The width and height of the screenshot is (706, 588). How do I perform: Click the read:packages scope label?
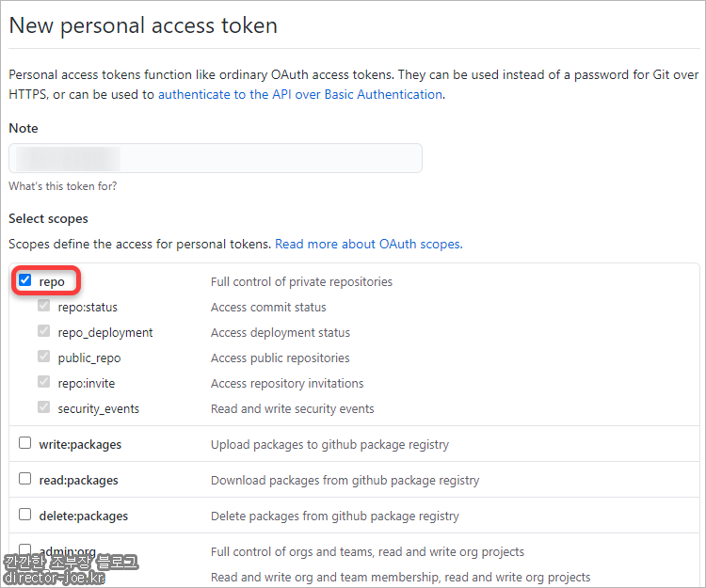[78, 481]
